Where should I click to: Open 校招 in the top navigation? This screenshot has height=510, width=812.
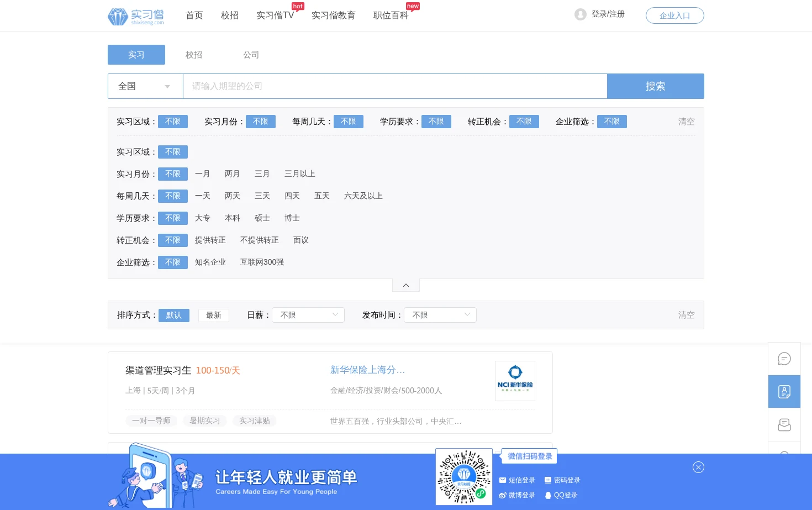pos(230,15)
